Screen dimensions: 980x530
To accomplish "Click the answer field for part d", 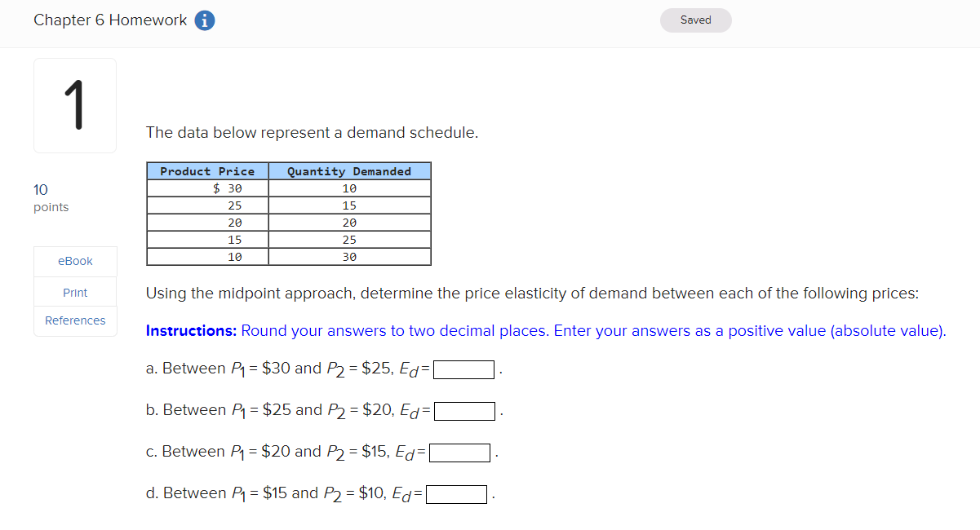I will (x=456, y=492).
